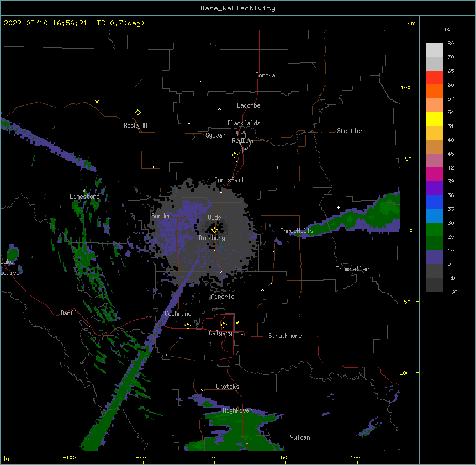Viewport: 476px width, 465px height.
Task: Click the ThreeHills label
Action: pos(297,231)
